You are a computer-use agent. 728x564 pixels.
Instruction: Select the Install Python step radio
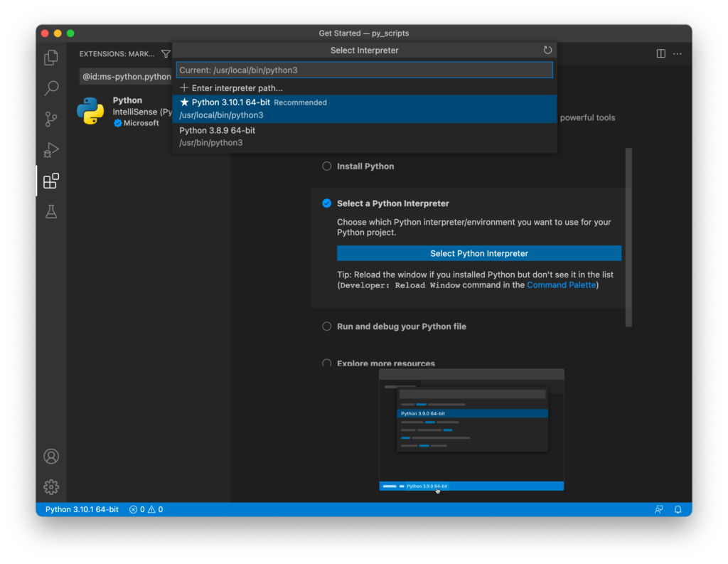tap(327, 166)
